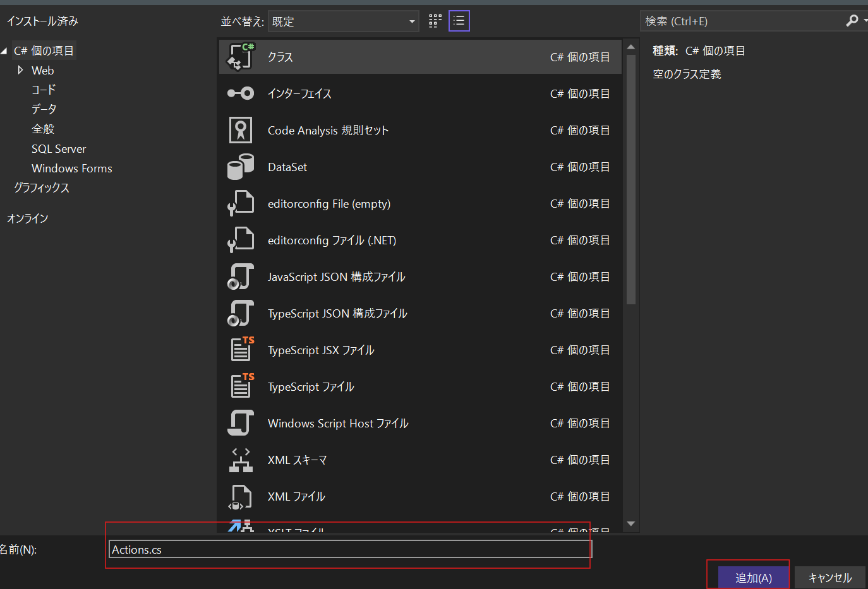Expand the Web tree node

(x=20, y=70)
